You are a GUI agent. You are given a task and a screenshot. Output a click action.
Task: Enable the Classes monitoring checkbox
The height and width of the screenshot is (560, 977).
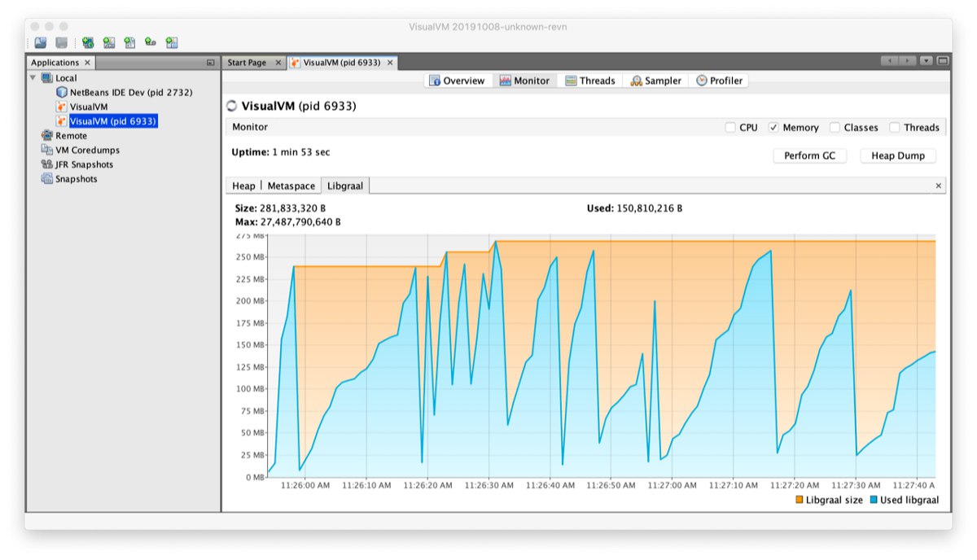click(x=835, y=127)
